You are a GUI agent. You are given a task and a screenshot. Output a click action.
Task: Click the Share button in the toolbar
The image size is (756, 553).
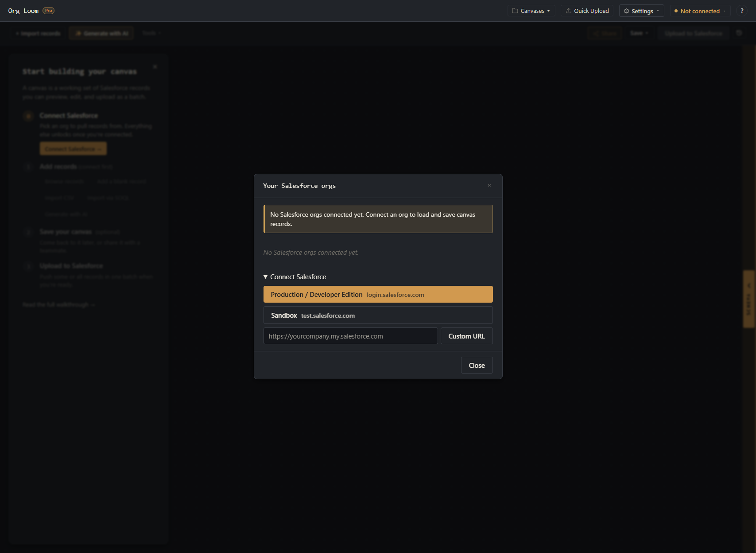click(x=605, y=33)
